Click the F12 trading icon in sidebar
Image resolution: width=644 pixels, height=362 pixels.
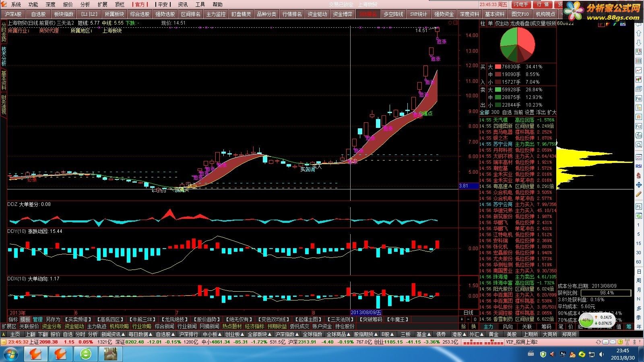638,126
